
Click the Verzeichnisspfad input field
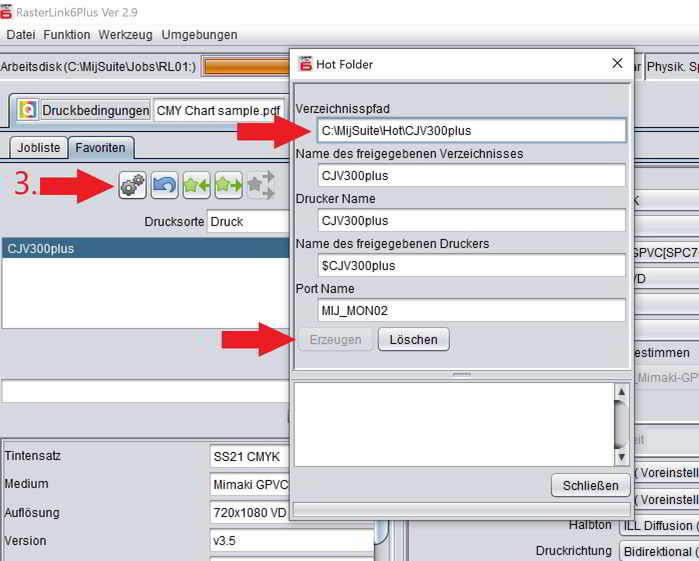(470, 131)
